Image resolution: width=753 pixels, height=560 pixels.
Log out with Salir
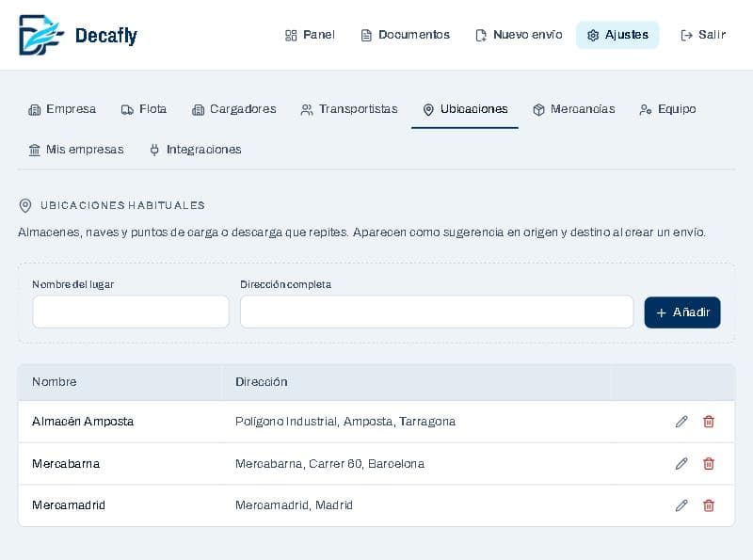pyautogui.click(x=703, y=35)
